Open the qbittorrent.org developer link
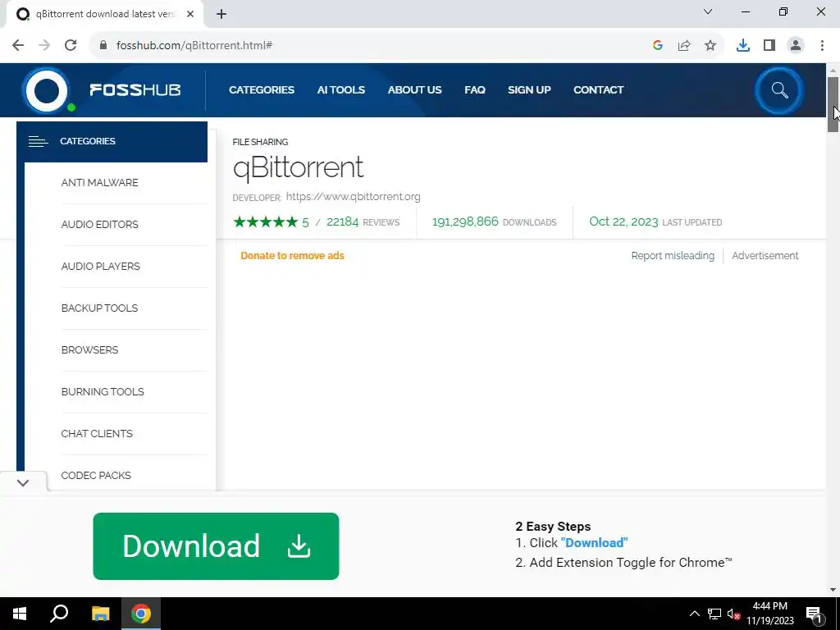This screenshot has height=630, width=840. tap(353, 197)
